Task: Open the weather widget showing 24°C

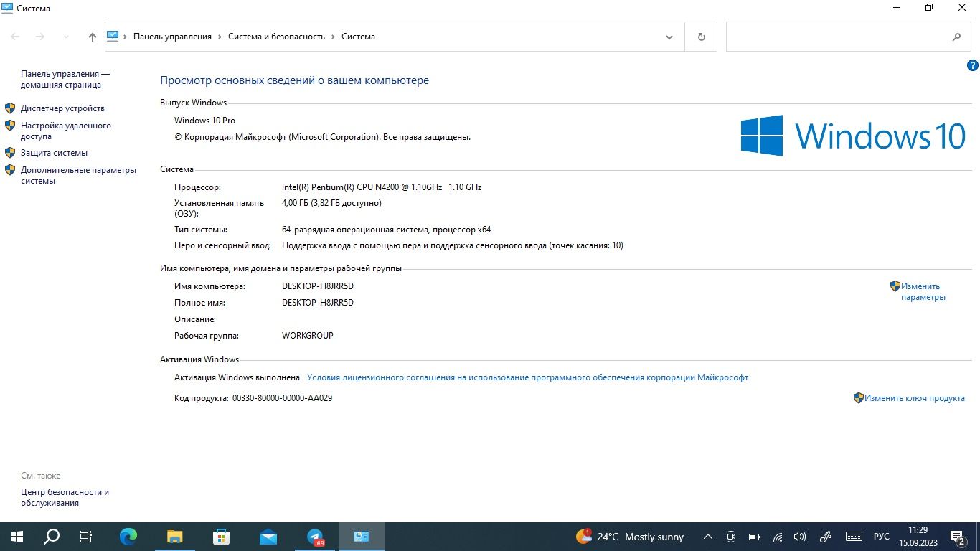Action: click(630, 537)
